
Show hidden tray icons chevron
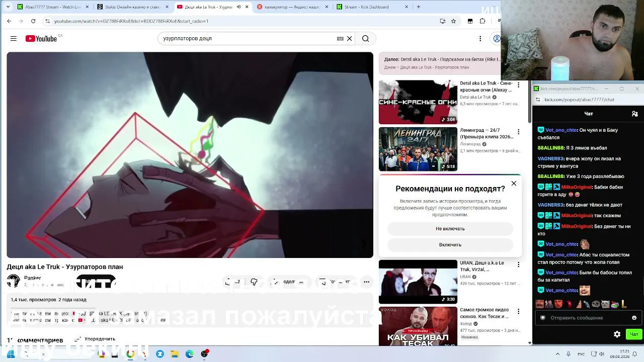coord(557,354)
